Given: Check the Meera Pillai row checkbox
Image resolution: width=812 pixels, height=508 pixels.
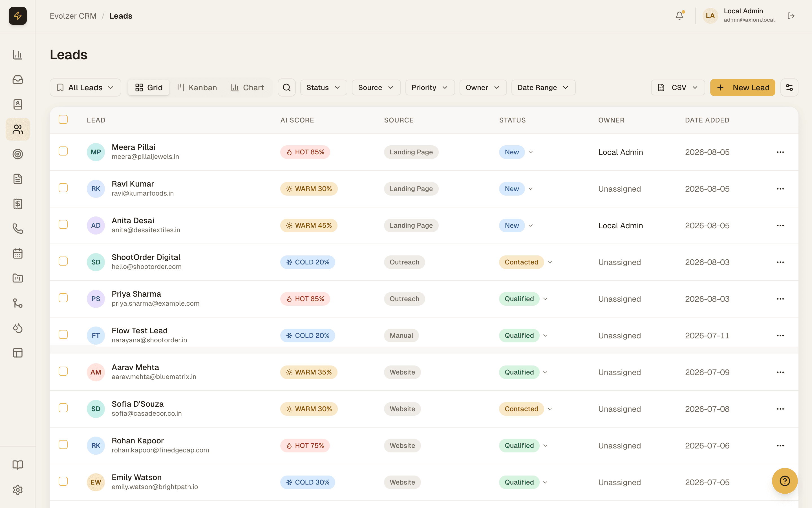Looking at the screenshot, I should [63, 151].
